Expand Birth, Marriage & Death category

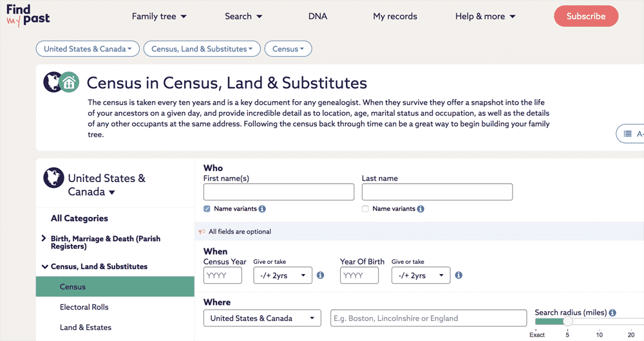coord(44,238)
